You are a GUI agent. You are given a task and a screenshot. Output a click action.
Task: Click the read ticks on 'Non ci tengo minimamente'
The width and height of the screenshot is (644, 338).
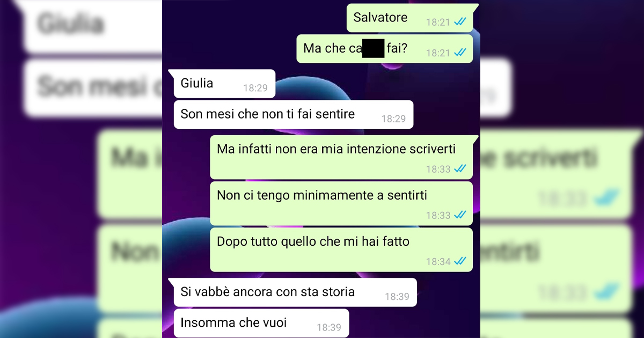[x=460, y=215]
